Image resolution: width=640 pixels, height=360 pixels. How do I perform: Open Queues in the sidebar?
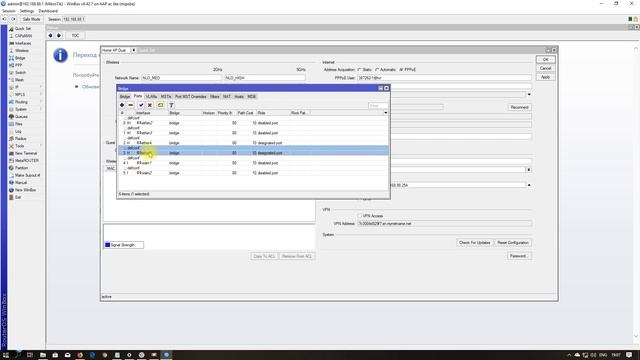[x=21, y=117]
